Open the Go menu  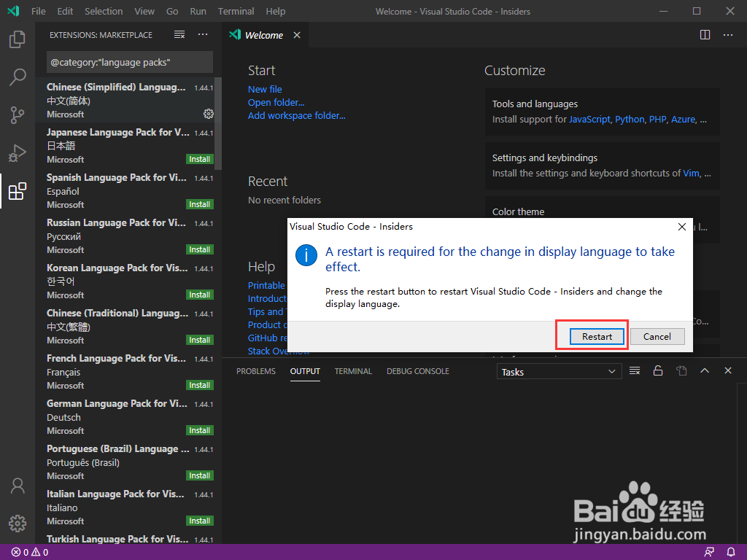[x=172, y=11]
